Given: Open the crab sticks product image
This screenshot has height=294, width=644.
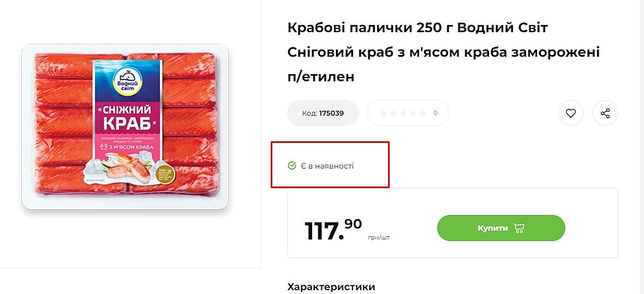Looking at the screenshot, I should click(125, 127).
